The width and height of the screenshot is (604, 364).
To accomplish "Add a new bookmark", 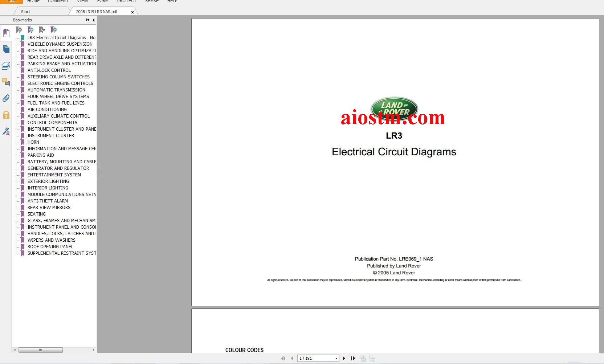I will tap(31, 30).
